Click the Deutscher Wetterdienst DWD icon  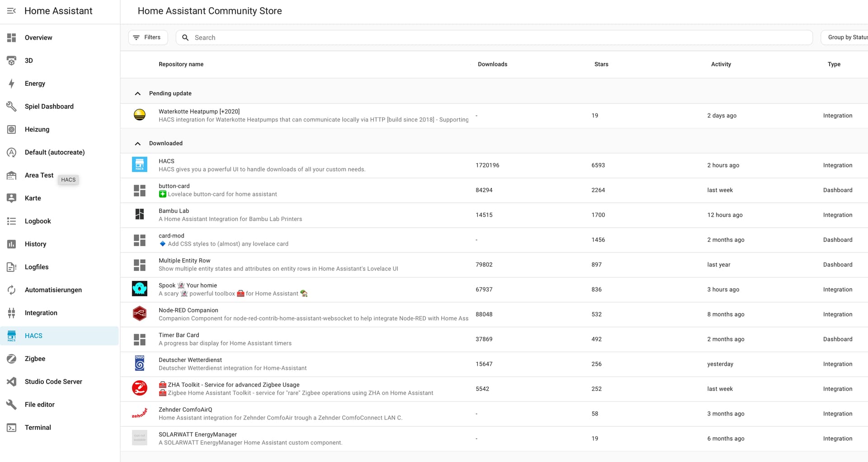tap(139, 364)
